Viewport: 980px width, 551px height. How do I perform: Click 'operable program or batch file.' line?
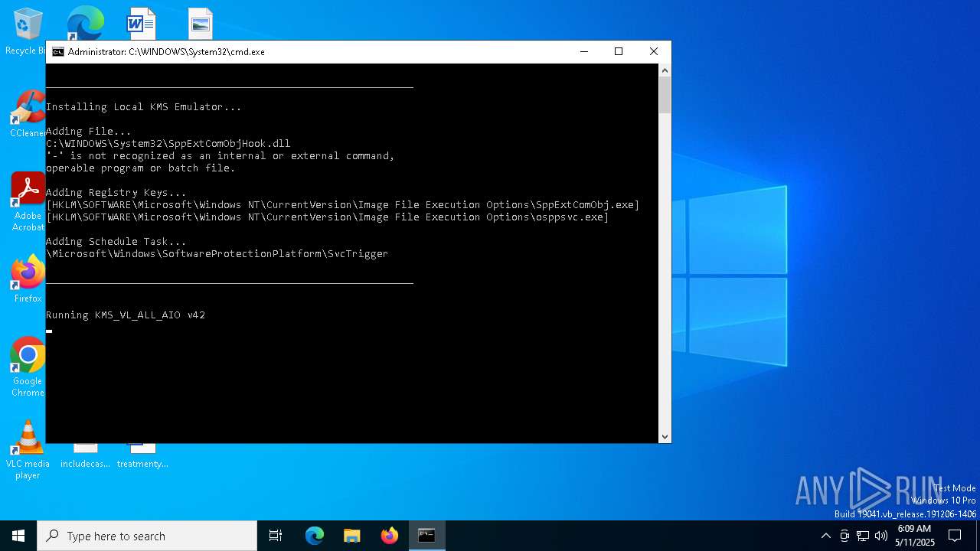141,168
